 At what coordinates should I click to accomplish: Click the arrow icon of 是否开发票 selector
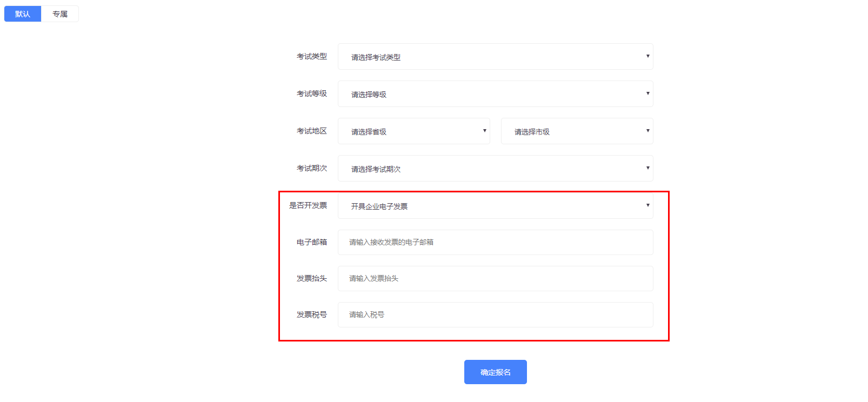pyautogui.click(x=647, y=205)
